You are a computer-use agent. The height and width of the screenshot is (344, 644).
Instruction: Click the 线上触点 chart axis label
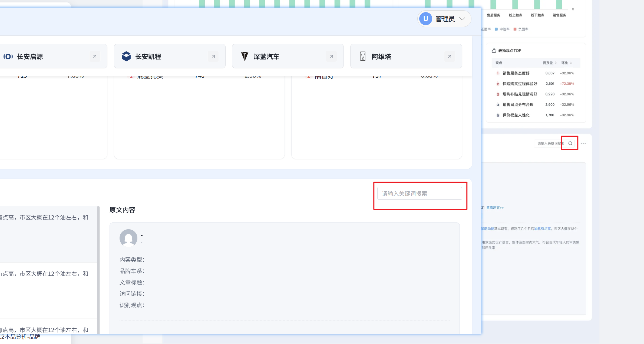[x=515, y=15]
